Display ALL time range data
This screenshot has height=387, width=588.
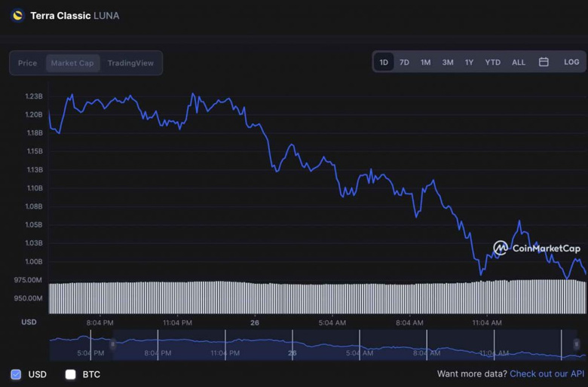[519, 62]
